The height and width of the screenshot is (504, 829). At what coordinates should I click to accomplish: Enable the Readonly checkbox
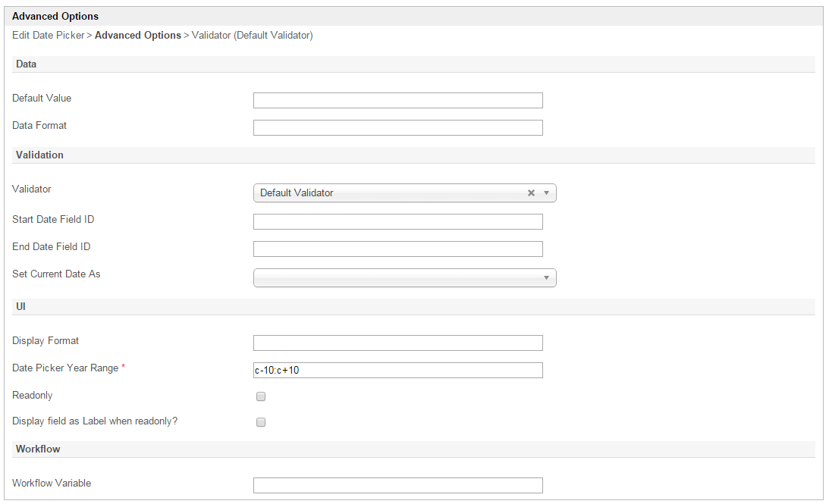(x=261, y=396)
